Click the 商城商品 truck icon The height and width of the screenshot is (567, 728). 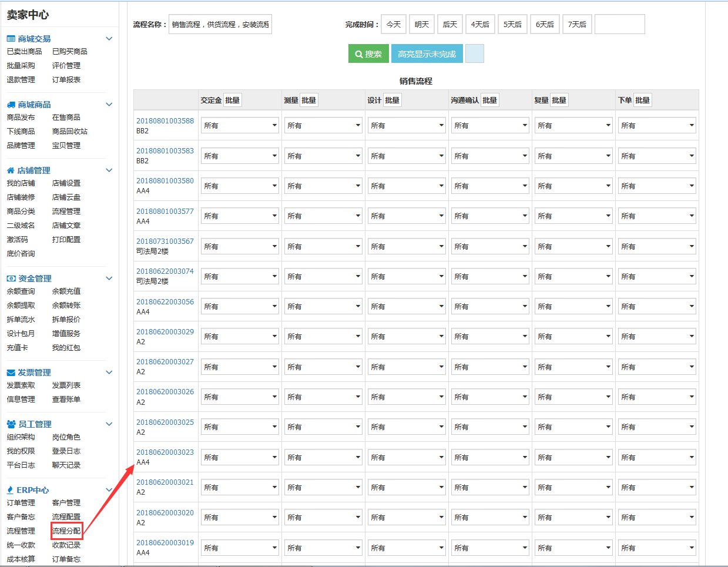[x=11, y=105]
